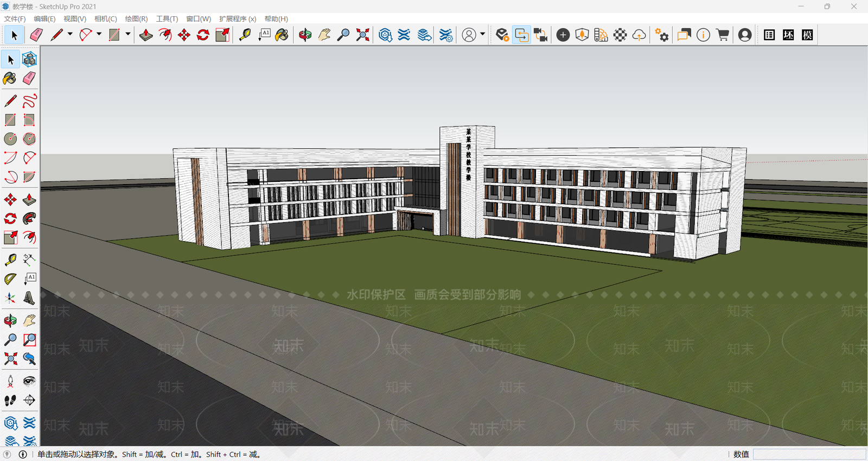
Task: Activate the Section Plane tool
Action: tap(29, 400)
